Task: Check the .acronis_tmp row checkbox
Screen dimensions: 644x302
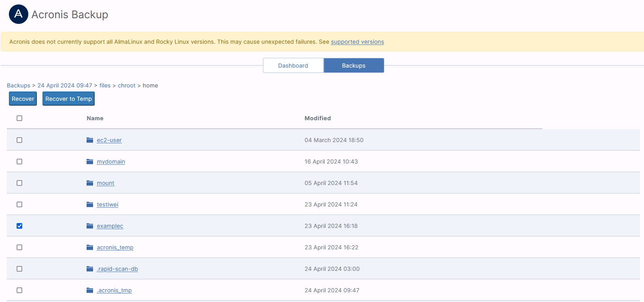Action: point(19,290)
